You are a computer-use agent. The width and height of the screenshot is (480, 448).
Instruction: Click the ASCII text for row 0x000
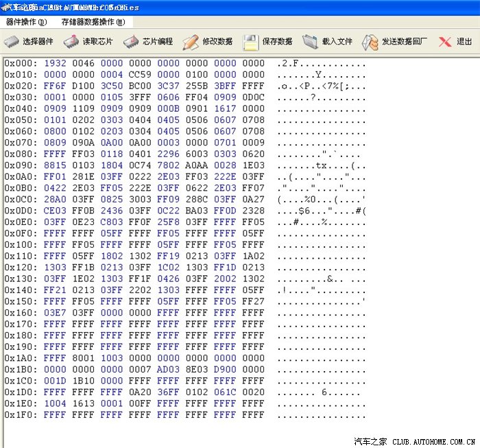(322, 63)
